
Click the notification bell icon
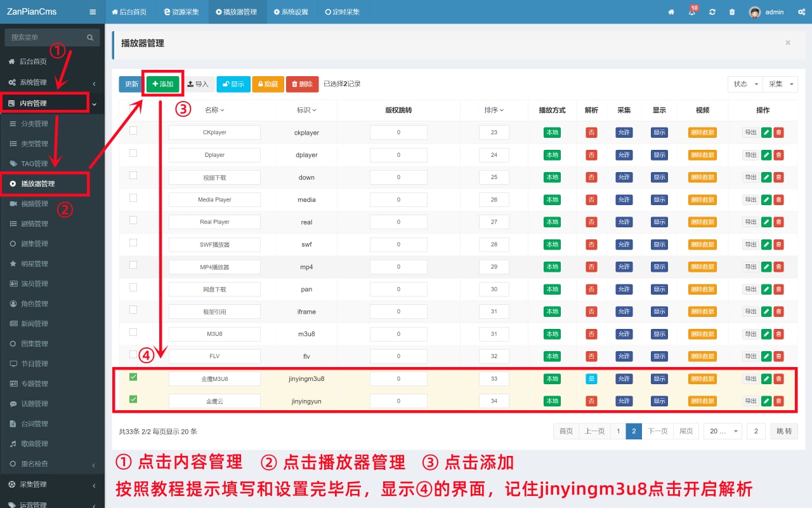(691, 12)
